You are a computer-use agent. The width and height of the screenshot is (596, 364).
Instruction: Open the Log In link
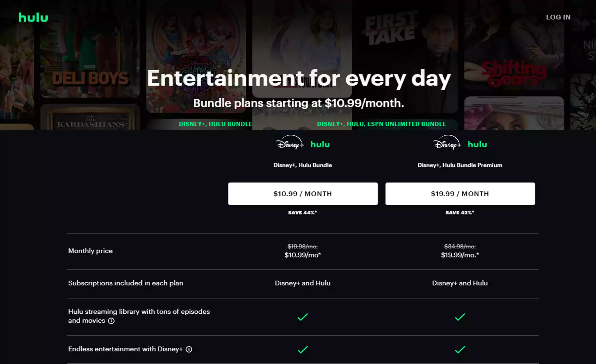[558, 17]
